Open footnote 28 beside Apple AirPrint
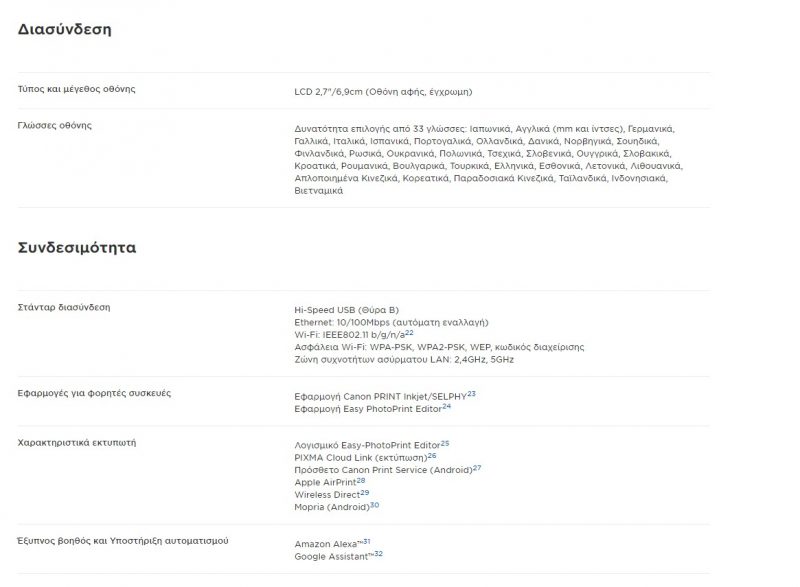 point(361,480)
